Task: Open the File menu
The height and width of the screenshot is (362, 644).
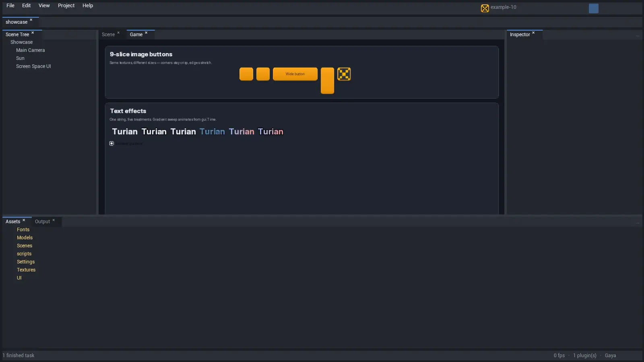Action: tap(10, 6)
